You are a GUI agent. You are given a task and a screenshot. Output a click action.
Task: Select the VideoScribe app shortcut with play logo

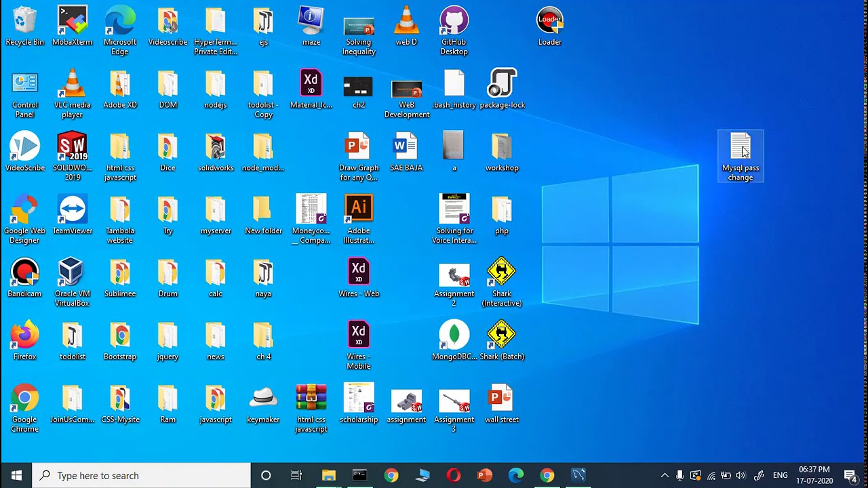pyautogui.click(x=24, y=152)
